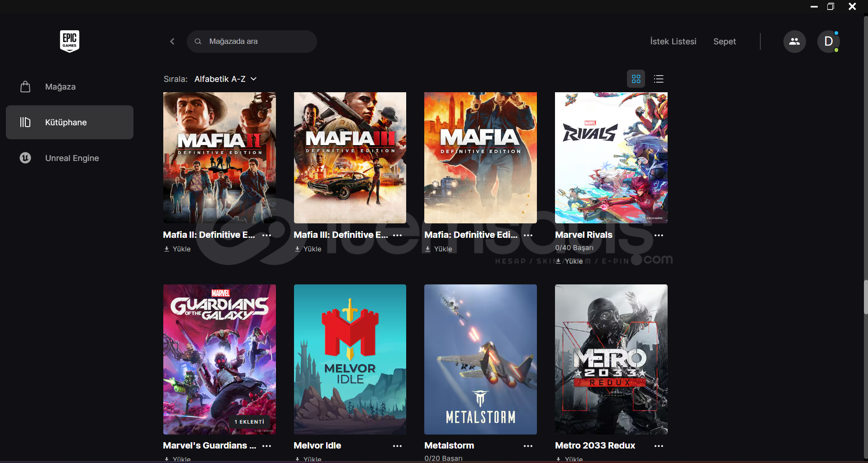Open more options for Marvel Rivals
The width and height of the screenshot is (868, 463).
(x=659, y=235)
